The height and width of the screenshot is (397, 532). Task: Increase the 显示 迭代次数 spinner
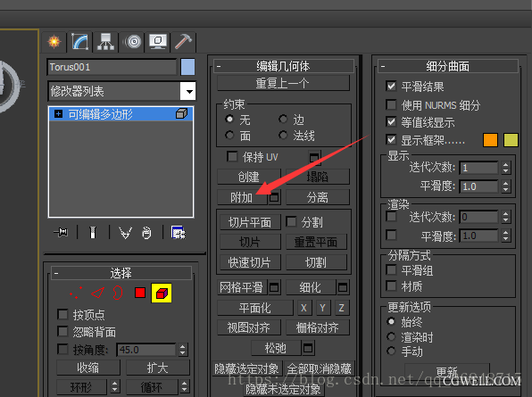(506, 164)
